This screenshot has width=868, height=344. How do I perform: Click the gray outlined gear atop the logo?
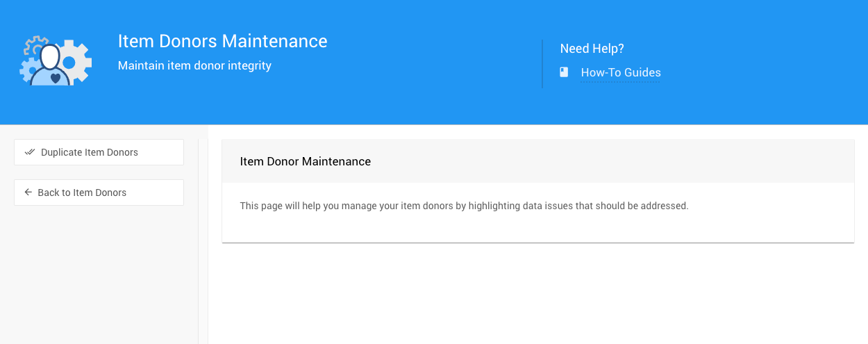35,43
